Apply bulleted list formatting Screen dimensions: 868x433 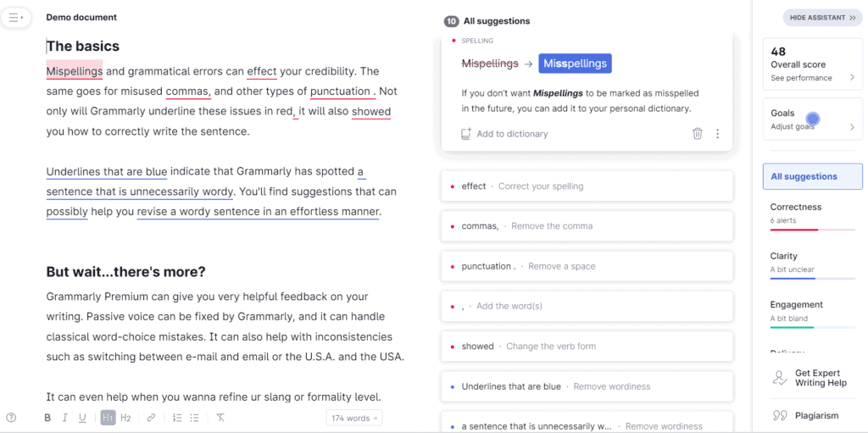pos(194,418)
